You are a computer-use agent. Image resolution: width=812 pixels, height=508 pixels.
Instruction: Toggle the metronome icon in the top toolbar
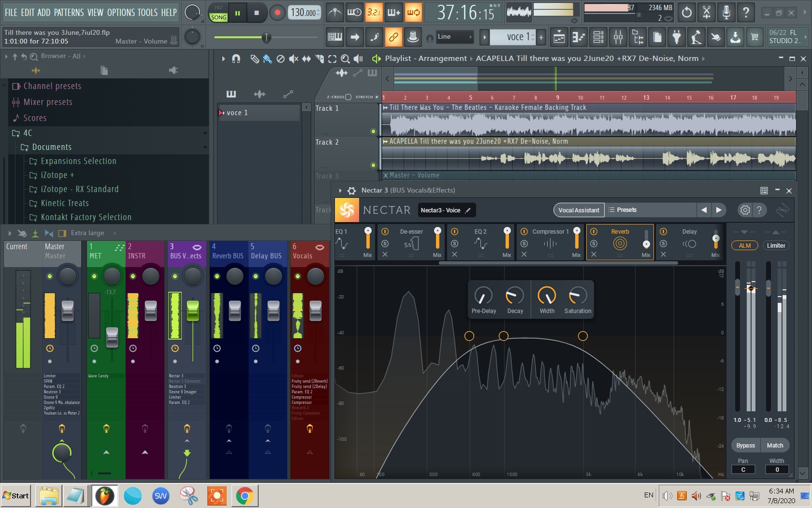334,13
